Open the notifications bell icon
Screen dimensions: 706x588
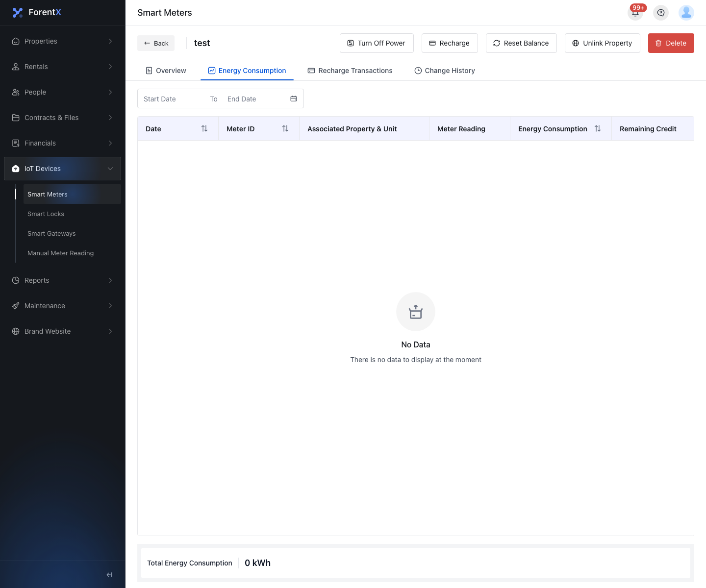coord(635,13)
